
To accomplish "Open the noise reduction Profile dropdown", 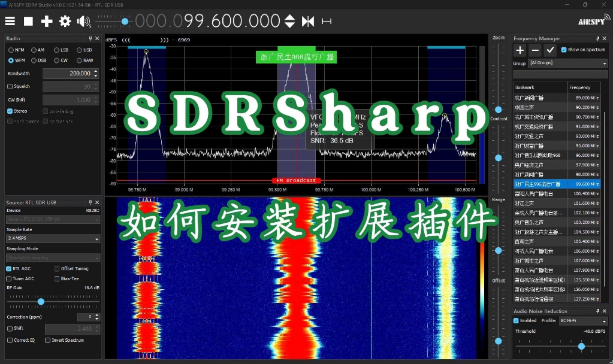I will coord(583,321).
